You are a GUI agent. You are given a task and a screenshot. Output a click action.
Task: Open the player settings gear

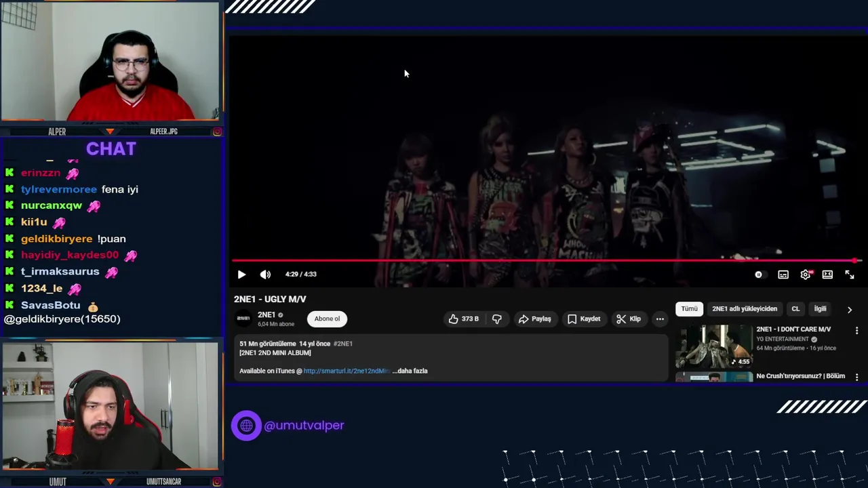pos(806,274)
